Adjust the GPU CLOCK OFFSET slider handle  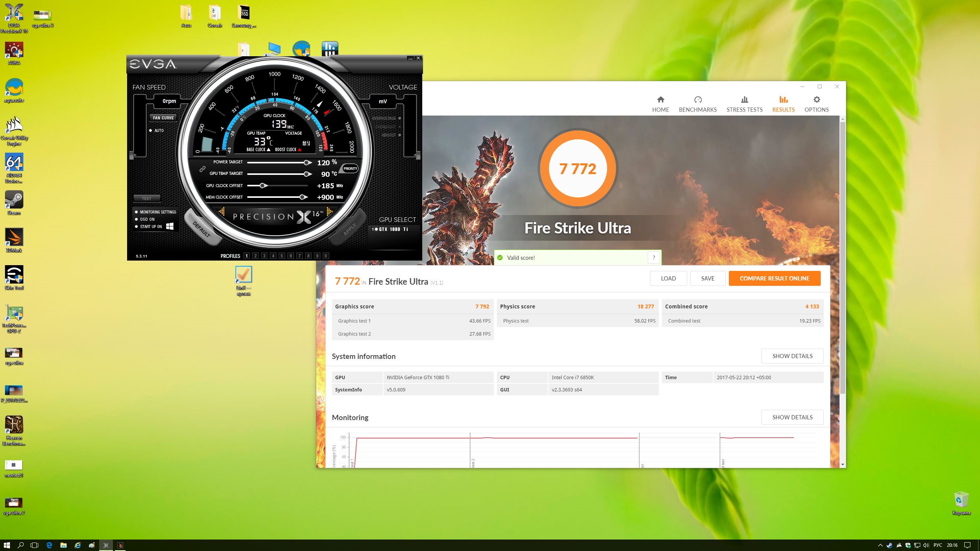click(x=263, y=186)
